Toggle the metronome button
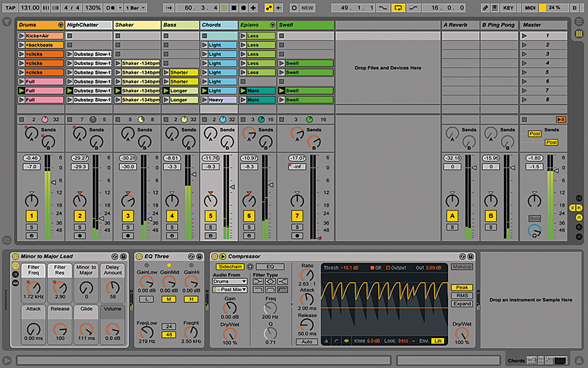The width and height of the screenshot is (588, 368). (110, 7)
